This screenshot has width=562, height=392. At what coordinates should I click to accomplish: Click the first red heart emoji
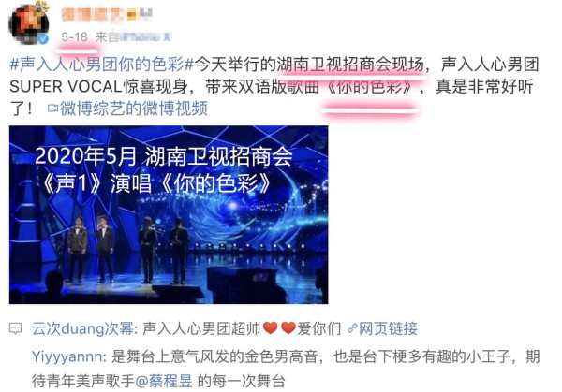[271, 327]
